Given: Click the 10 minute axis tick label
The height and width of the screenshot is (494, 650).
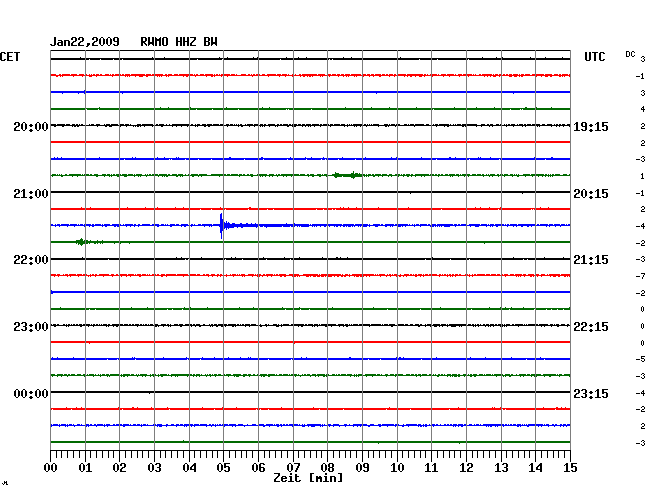Looking at the screenshot, I should click(397, 467).
